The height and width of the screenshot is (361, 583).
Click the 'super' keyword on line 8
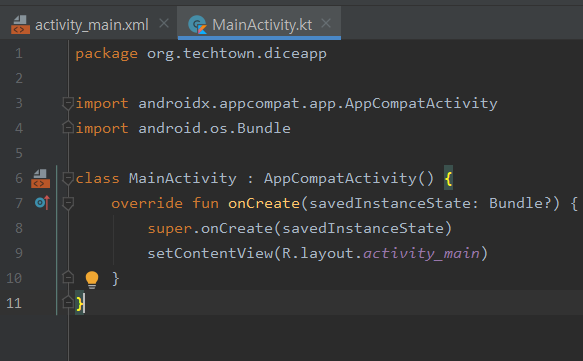click(170, 229)
